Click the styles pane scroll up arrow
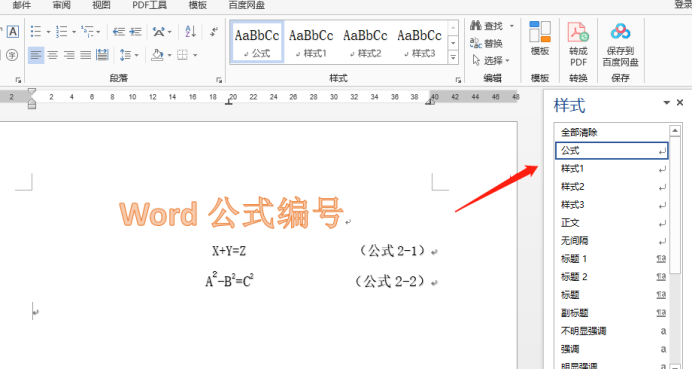Image resolution: width=693 pixels, height=369 pixels. (x=675, y=130)
